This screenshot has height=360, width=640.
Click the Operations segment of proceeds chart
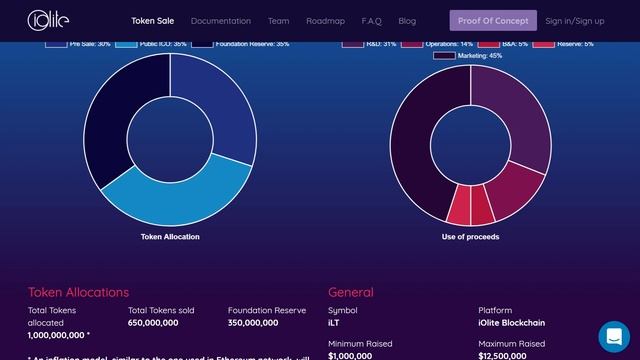point(515,191)
